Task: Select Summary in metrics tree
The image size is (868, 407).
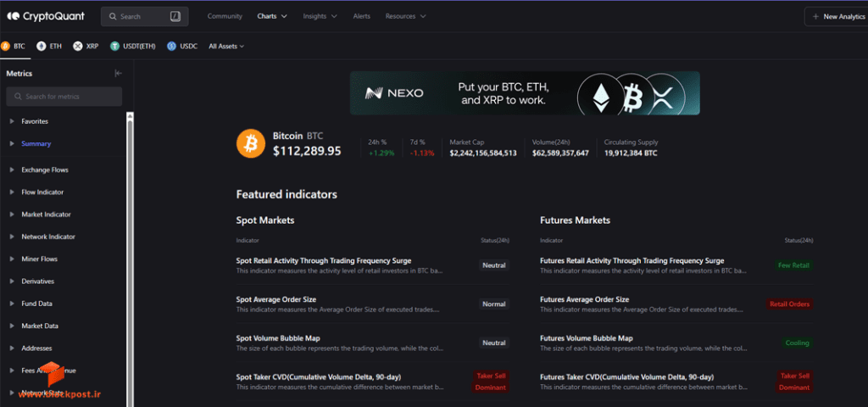Action: 36,143
